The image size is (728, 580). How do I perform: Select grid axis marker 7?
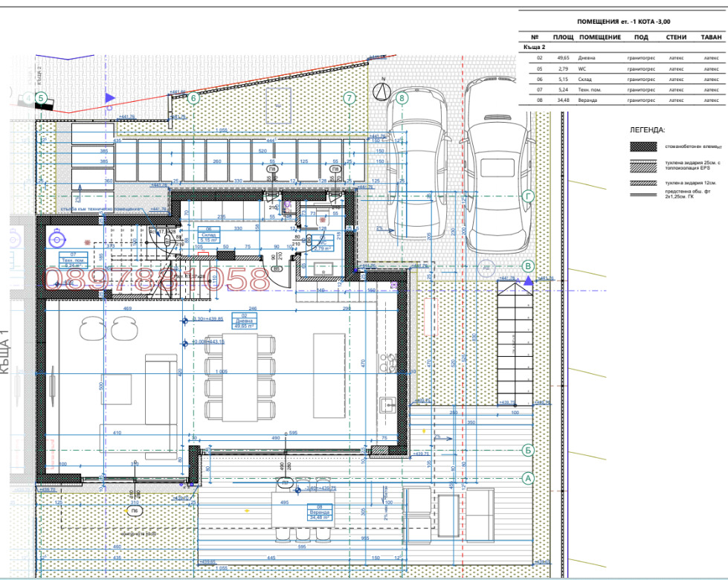click(x=349, y=98)
